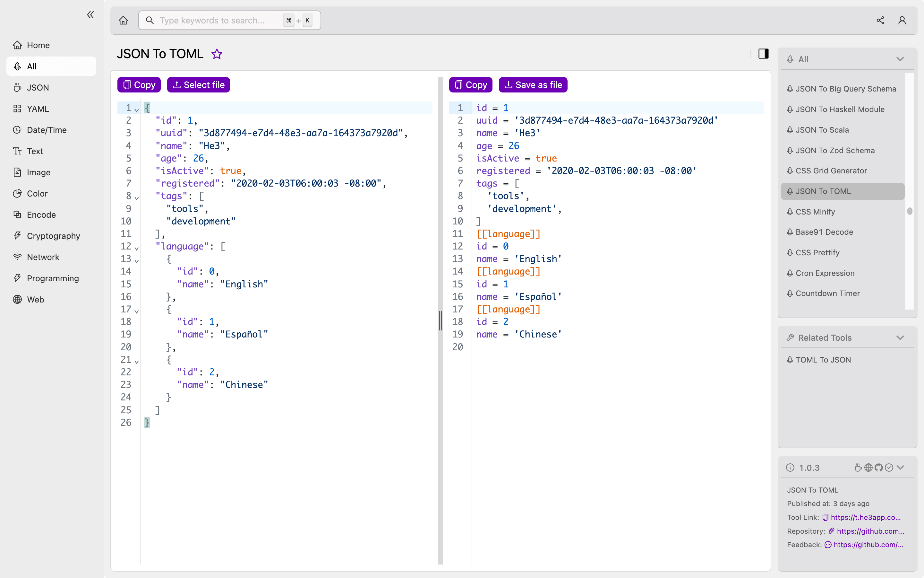Open JSON To Big Query Schema tool
The image size is (924, 578).
tap(842, 89)
